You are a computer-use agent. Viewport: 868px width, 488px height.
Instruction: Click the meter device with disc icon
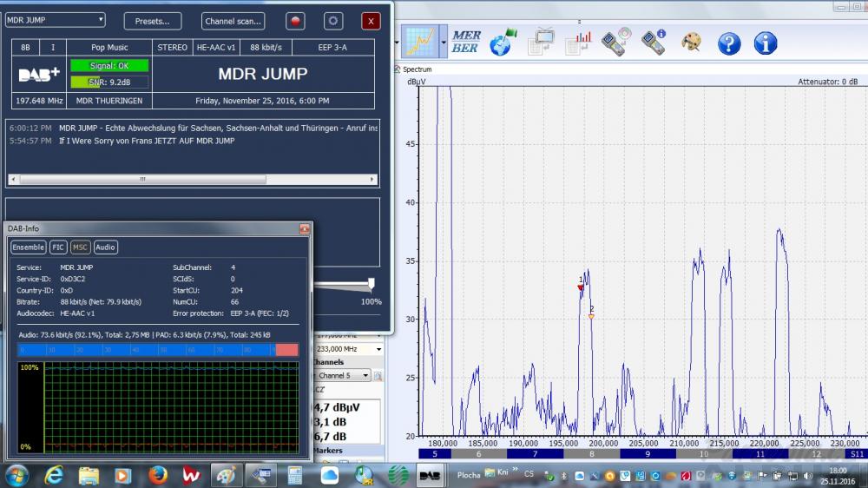(x=616, y=42)
